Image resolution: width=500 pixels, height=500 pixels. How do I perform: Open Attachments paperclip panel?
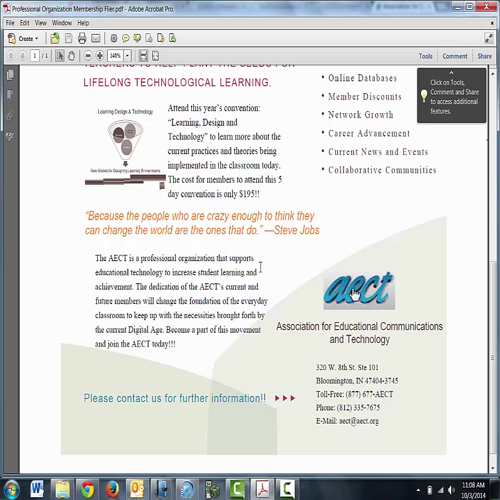(10, 116)
